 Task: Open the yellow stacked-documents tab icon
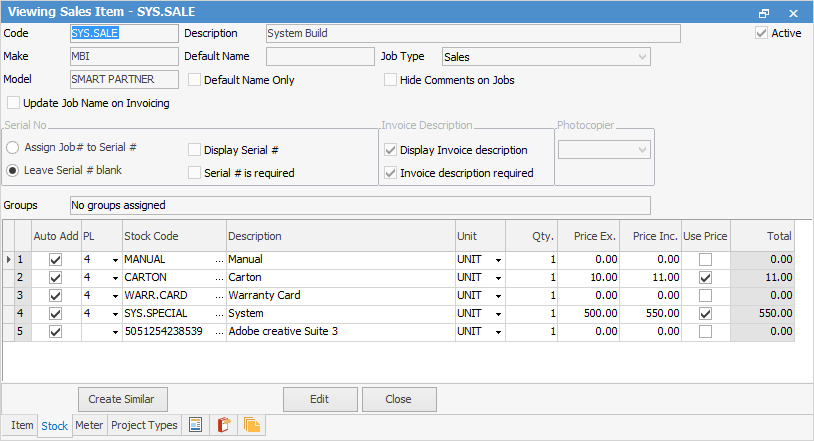point(252,425)
